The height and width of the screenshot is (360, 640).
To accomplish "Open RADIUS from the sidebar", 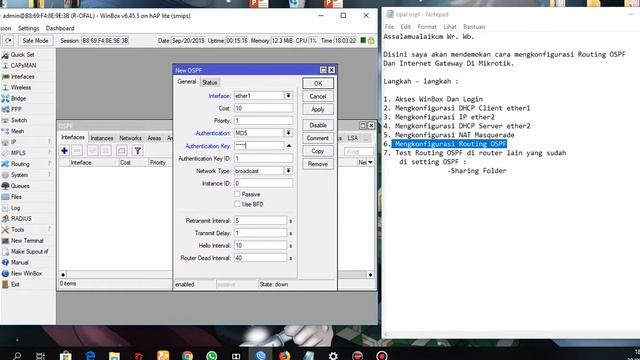I will coord(21,218).
